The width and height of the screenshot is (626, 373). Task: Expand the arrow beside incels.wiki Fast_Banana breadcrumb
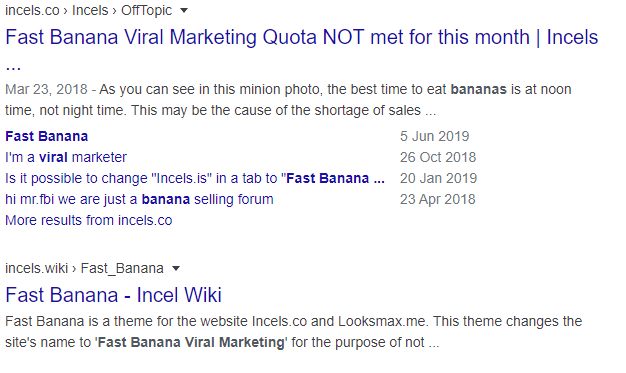[176, 269]
